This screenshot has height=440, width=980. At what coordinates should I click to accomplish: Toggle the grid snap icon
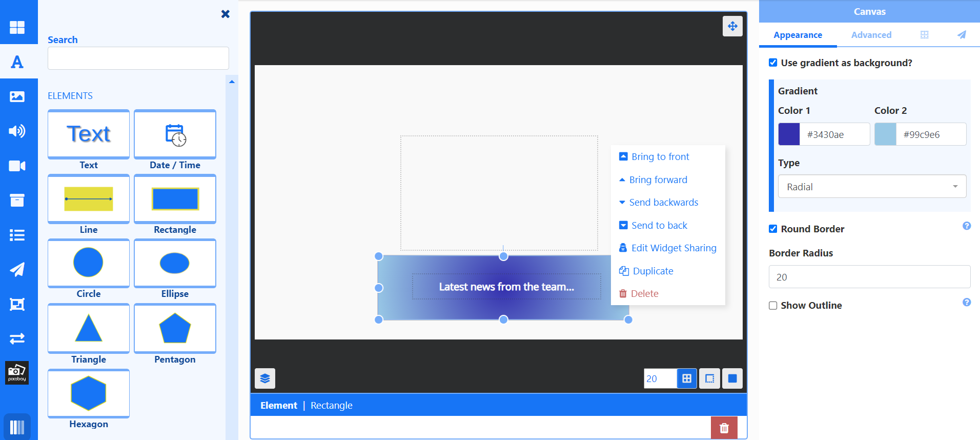tap(687, 378)
